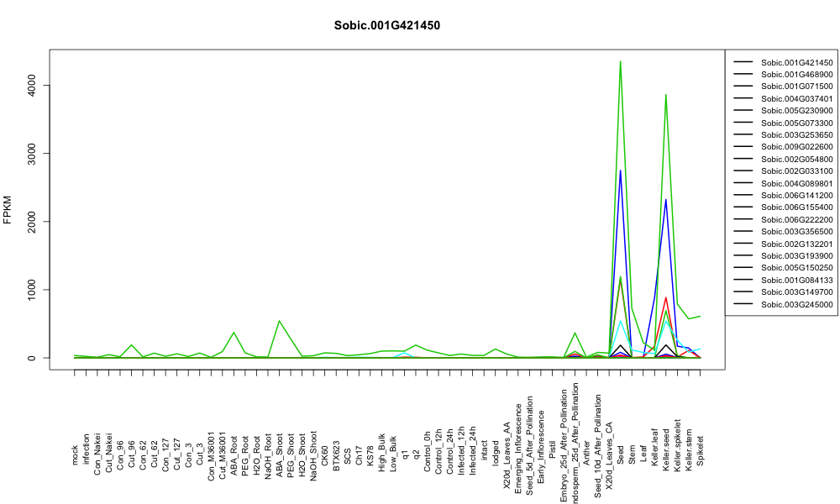Click legend line beside Sobic.003G193900

tap(743, 255)
